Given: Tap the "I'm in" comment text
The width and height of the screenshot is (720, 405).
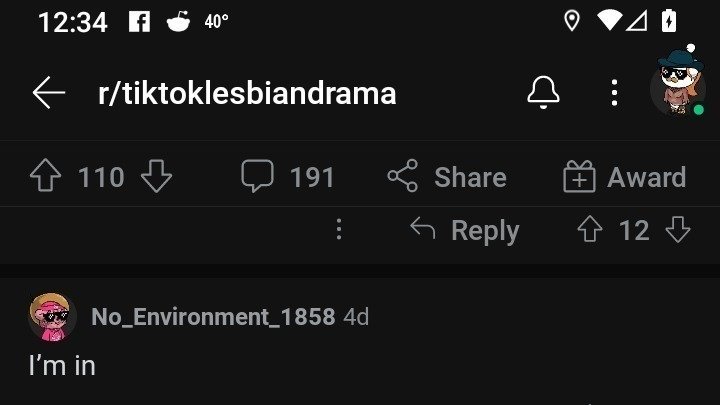Looking at the screenshot, I should click(x=62, y=366).
